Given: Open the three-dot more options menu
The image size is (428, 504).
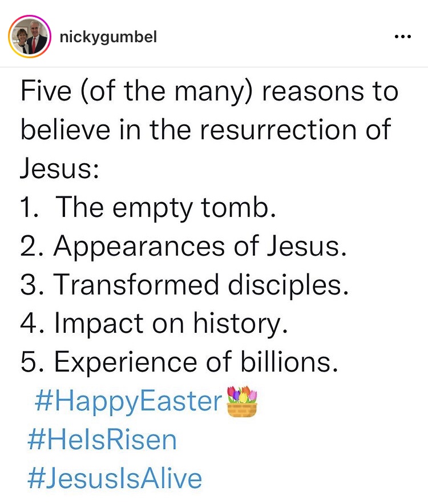Looking at the screenshot, I should click(x=402, y=37).
